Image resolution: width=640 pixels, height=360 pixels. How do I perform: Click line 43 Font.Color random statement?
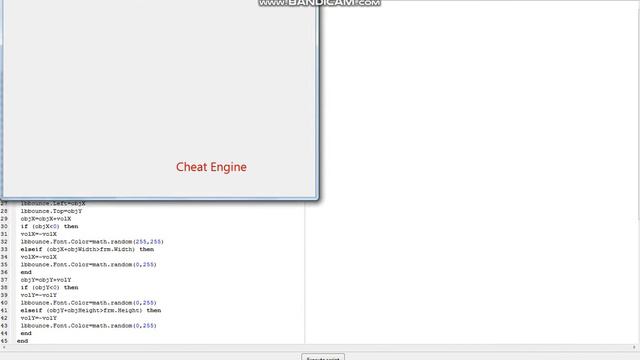[89, 326]
